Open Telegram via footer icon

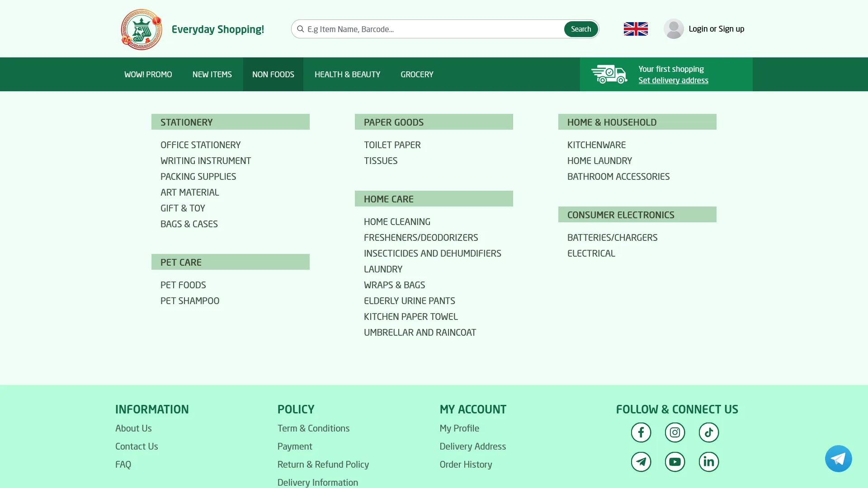point(641,461)
